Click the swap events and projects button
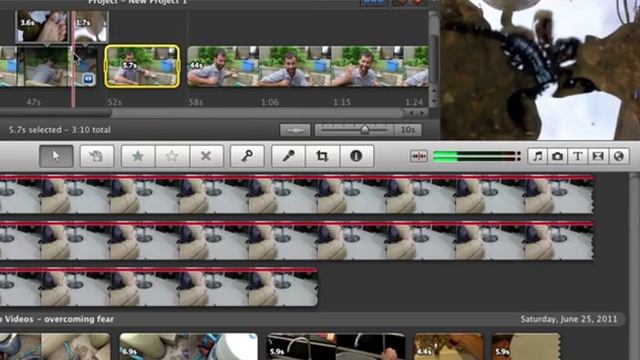Screen dimensions: 640x360 click(295, 130)
